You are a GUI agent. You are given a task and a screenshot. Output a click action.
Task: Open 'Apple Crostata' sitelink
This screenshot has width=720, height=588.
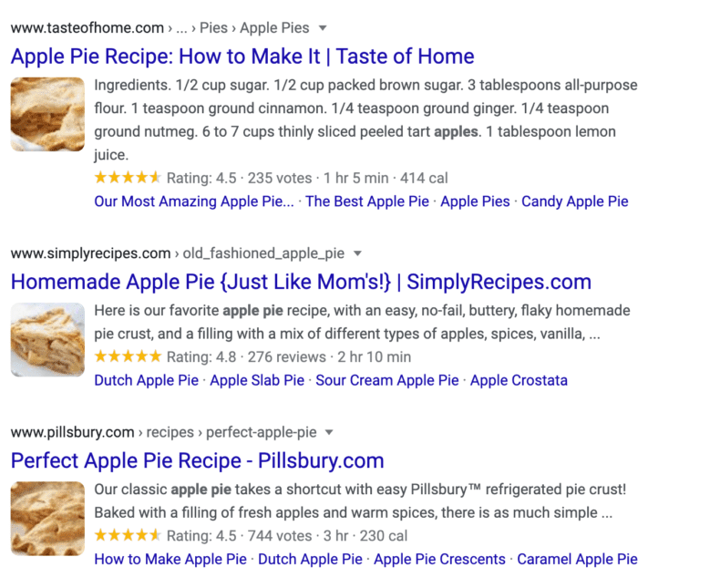point(519,380)
